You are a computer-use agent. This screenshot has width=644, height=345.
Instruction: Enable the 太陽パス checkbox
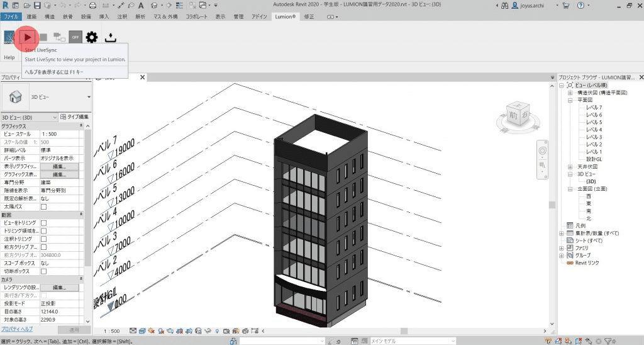(44, 206)
